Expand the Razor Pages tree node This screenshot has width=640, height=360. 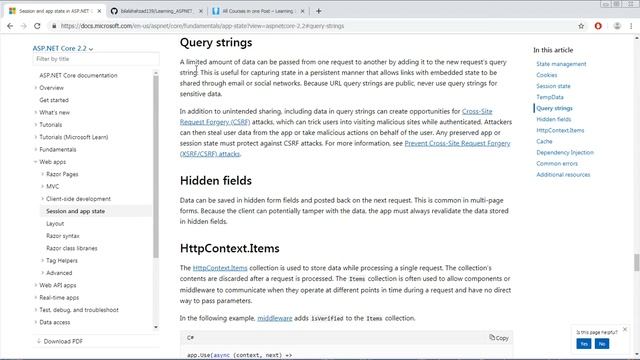[42, 174]
